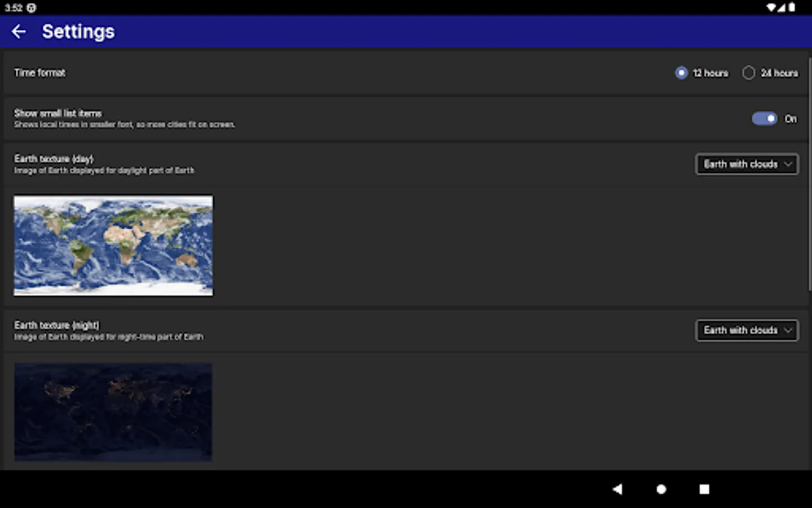Click the clock showing 3:52

tap(14, 8)
